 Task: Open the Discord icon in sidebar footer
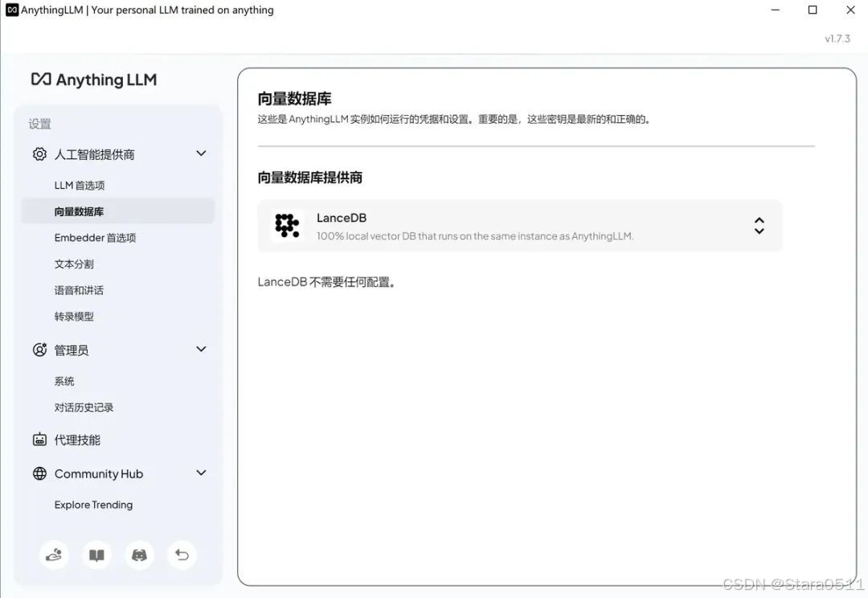139,555
